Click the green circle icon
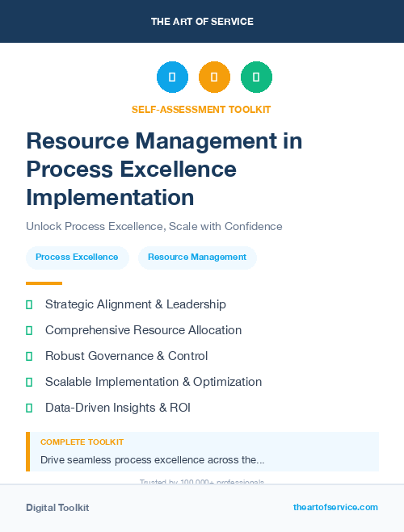This screenshot has height=532, width=404. pos(256,77)
